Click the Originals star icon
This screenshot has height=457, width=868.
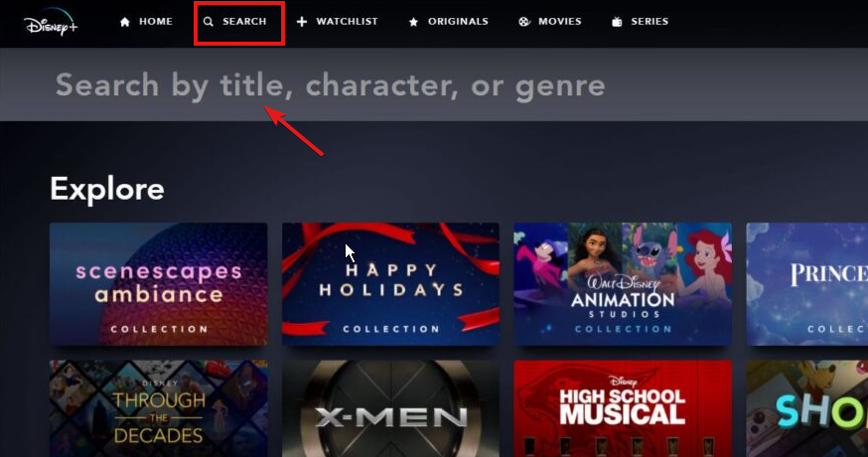(x=413, y=22)
